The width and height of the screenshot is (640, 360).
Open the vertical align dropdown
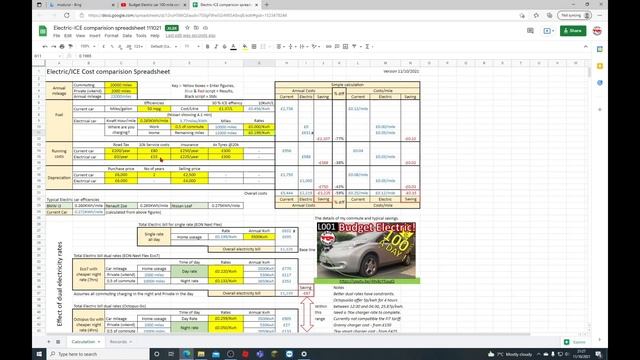click(x=291, y=47)
